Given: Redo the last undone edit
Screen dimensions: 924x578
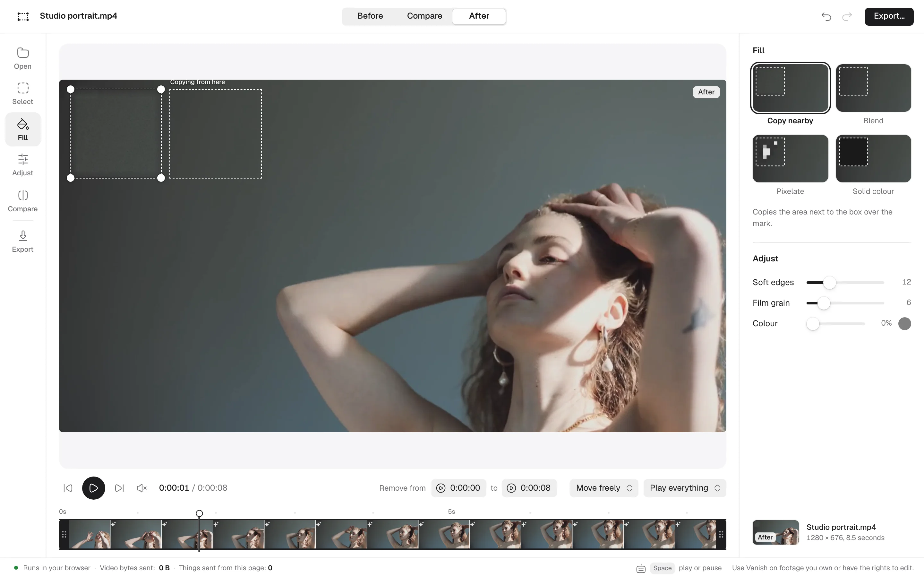Looking at the screenshot, I should pos(847,16).
